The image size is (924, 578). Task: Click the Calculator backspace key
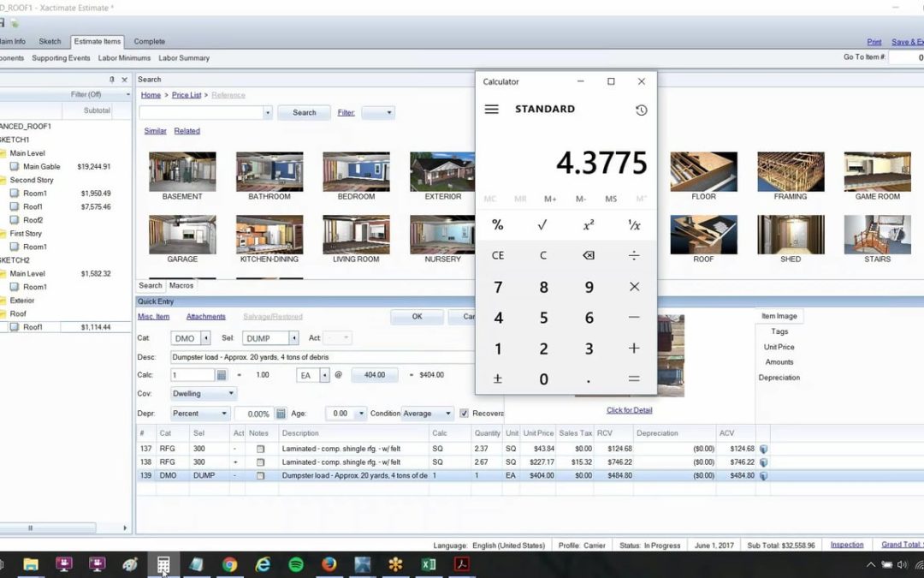588,255
